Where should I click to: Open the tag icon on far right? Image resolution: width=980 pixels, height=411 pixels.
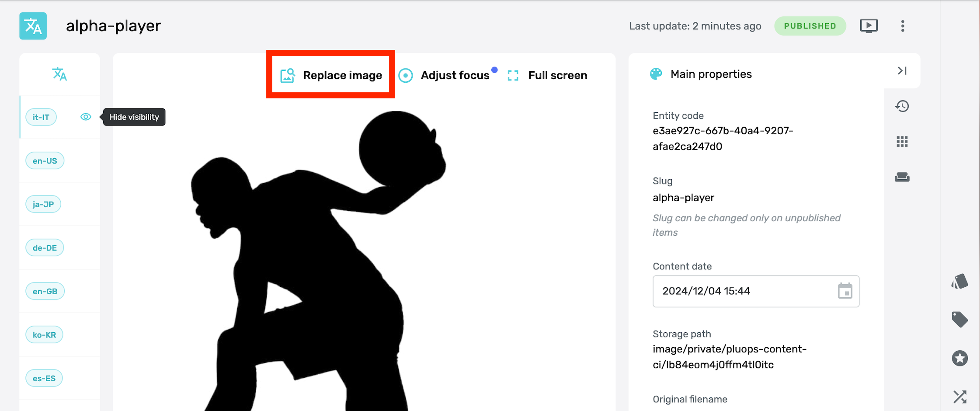pos(960,320)
